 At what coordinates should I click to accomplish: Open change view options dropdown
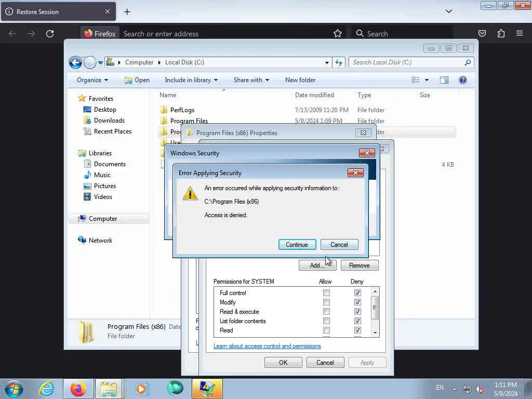pos(427,80)
